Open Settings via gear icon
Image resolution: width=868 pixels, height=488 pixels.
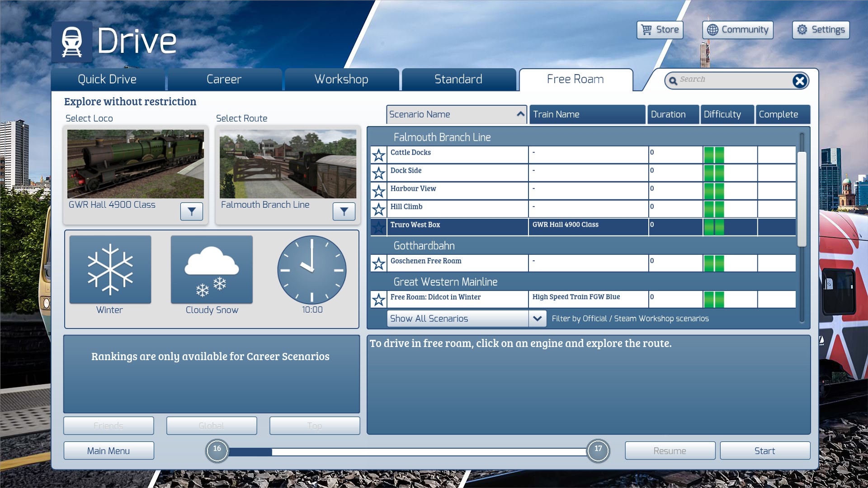tap(802, 30)
